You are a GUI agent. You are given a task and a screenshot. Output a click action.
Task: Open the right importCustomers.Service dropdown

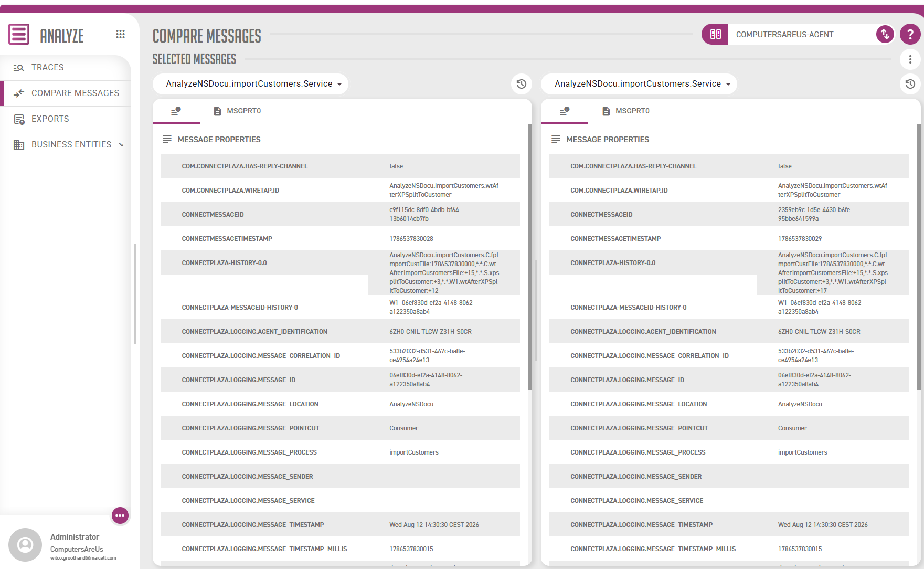[x=639, y=84]
